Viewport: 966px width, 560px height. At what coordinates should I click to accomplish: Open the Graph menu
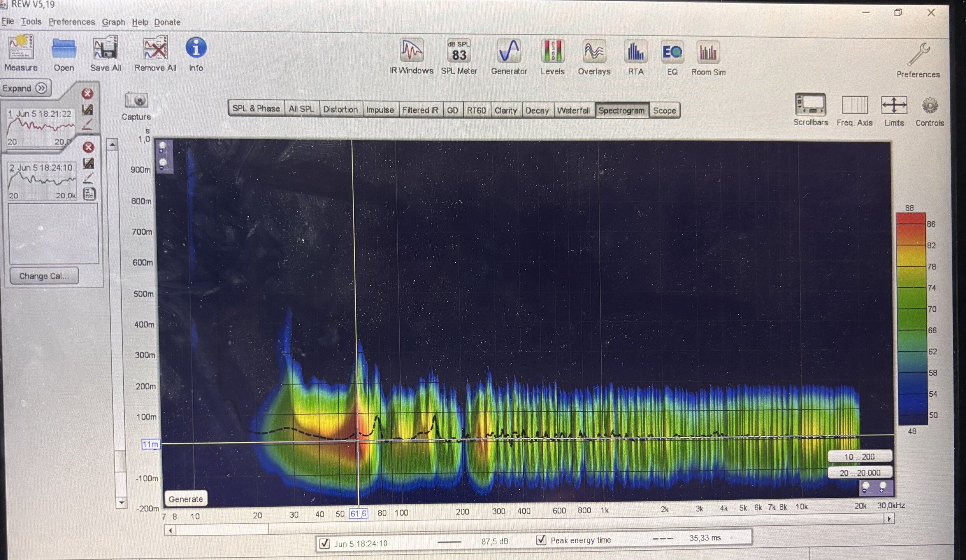tap(113, 22)
